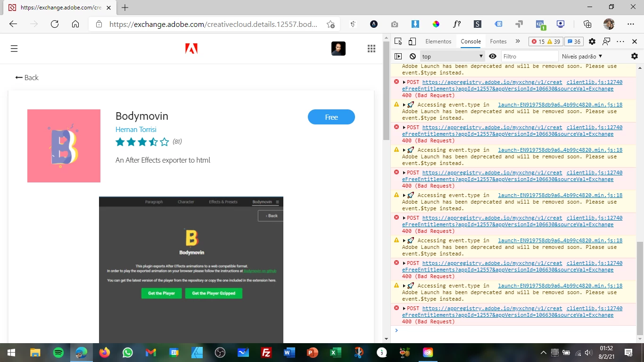
Task: Launch Firefox from the taskbar
Action: (104, 353)
